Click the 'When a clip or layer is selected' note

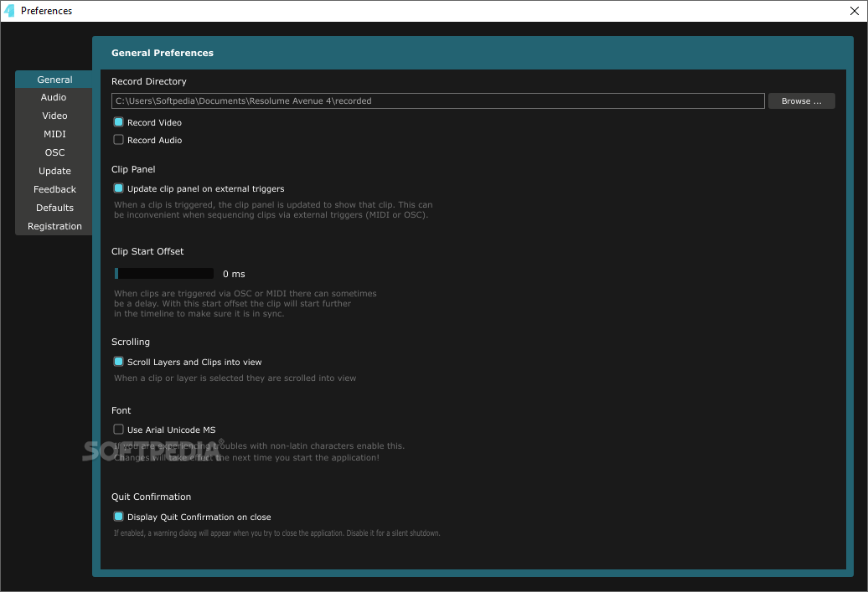pos(235,378)
